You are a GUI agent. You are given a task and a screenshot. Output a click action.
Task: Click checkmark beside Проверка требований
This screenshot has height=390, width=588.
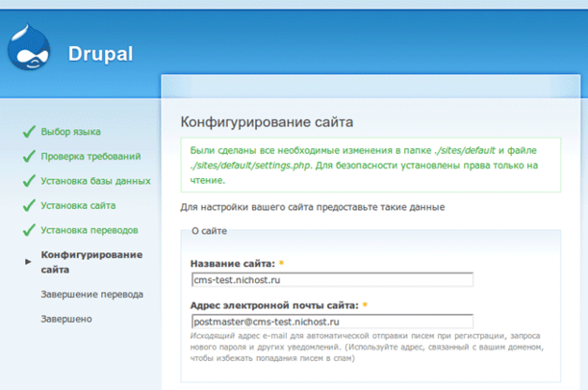point(29,156)
